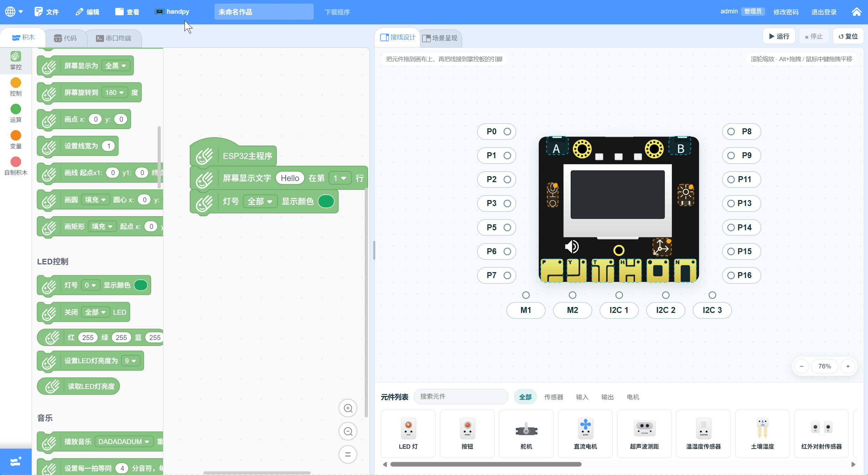The width and height of the screenshot is (868, 475).
Task: Switch to the 代码 tab
Action: point(65,38)
